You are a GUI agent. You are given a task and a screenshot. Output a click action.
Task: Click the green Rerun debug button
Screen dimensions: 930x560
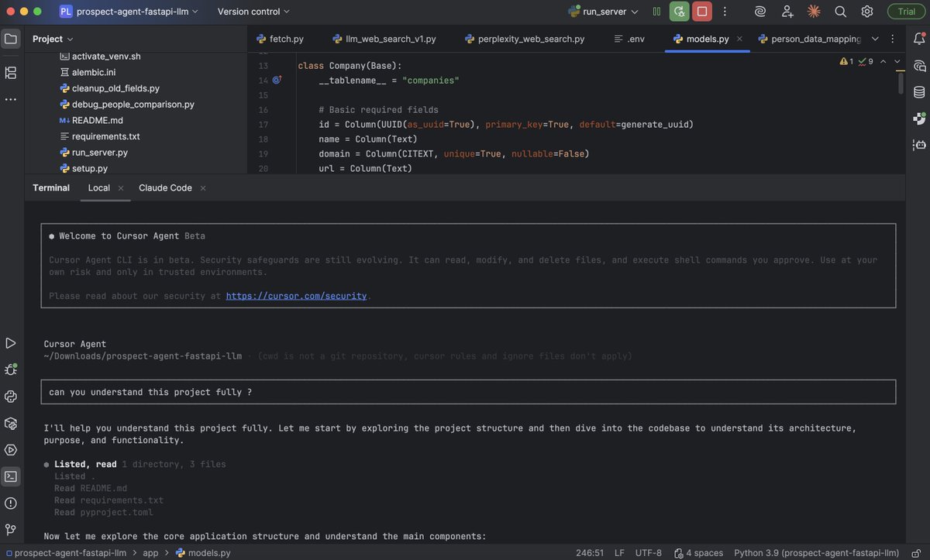click(x=680, y=12)
